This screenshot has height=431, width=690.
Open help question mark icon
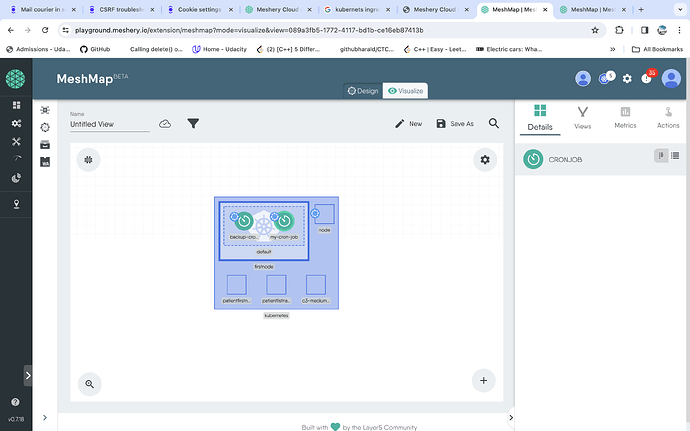[15, 402]
